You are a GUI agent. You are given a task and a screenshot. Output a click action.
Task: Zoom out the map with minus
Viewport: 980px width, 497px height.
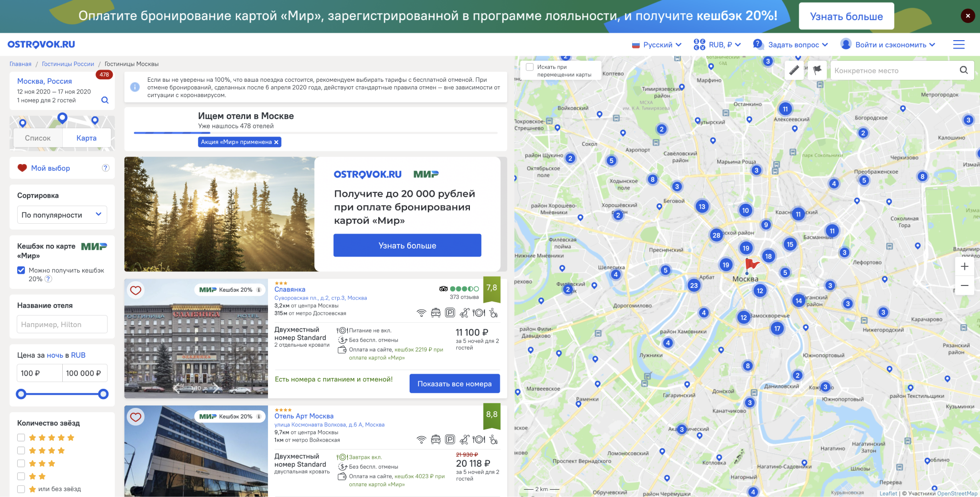click(964, 285)
